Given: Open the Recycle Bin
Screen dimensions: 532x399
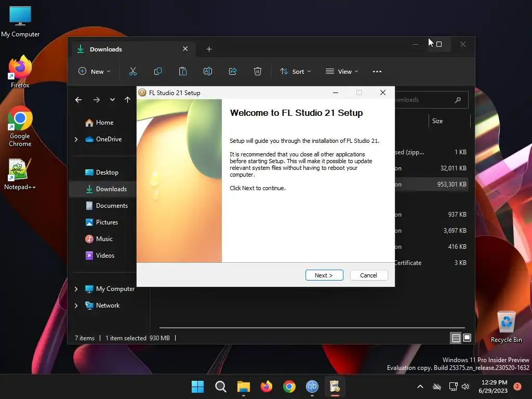Looking at the screenshot, I should (x=506, y=327).
